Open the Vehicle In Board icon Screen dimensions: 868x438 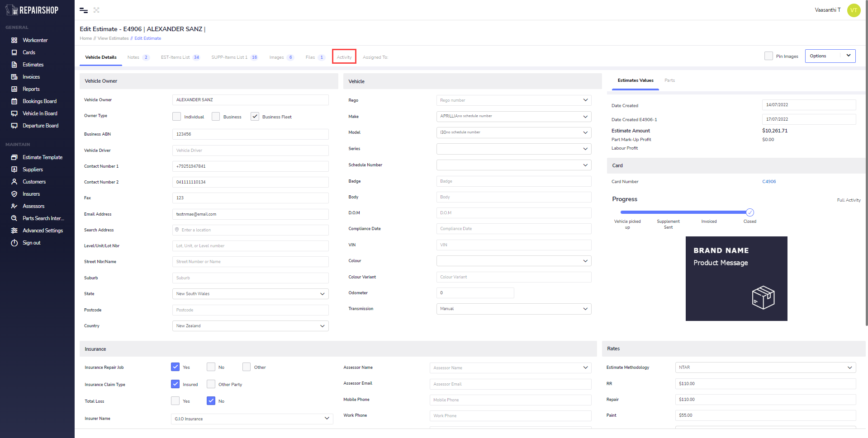14,113
